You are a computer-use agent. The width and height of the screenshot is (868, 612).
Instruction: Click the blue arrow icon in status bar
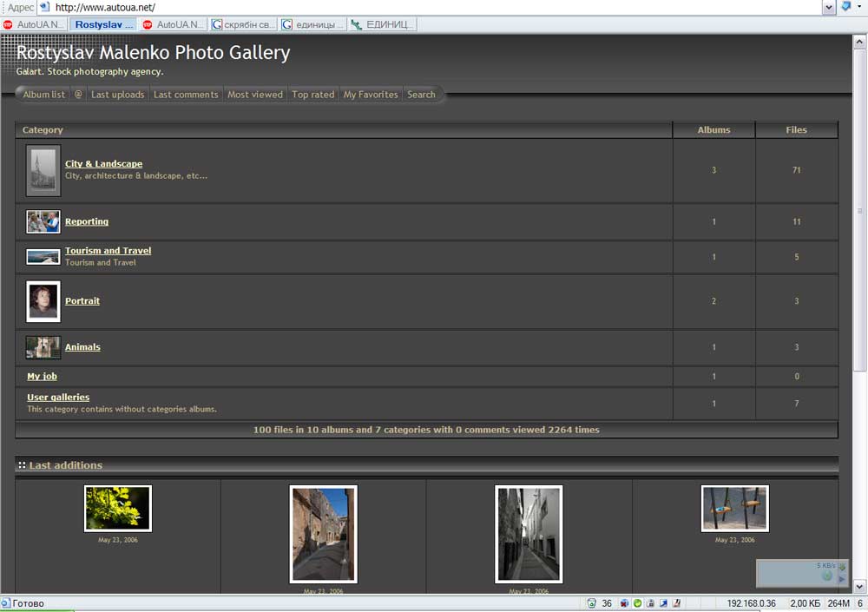(x=663, y=603)
